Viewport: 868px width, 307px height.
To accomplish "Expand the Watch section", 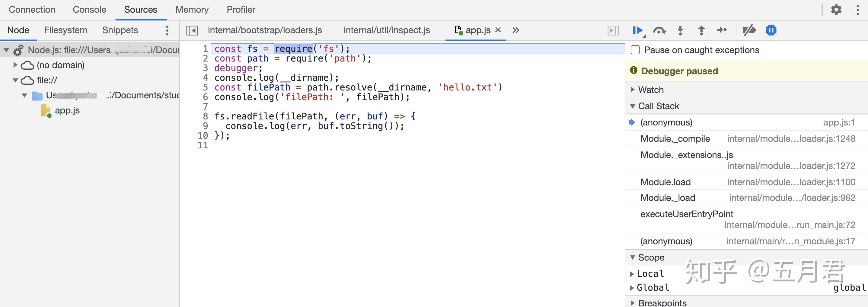I will [x=633, y=90].
